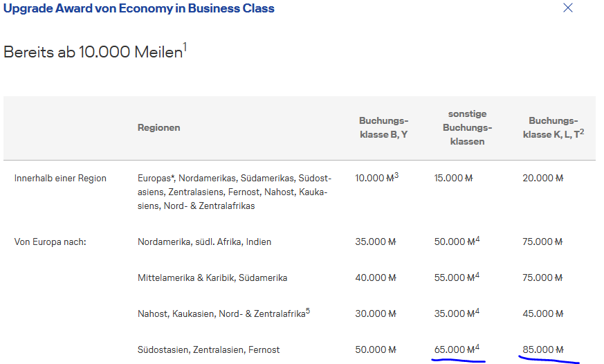Click footnote 1 after 10.000 Meilen

coord(185,46)
